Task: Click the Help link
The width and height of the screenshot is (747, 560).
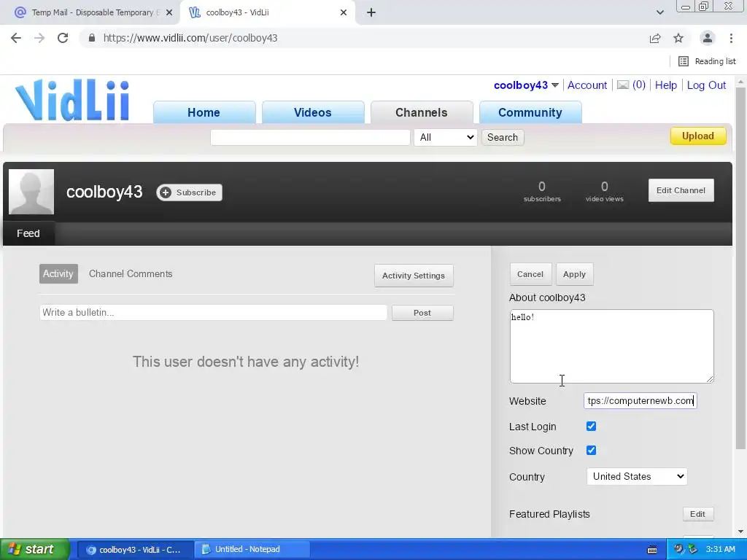Action: click(665, 85)
